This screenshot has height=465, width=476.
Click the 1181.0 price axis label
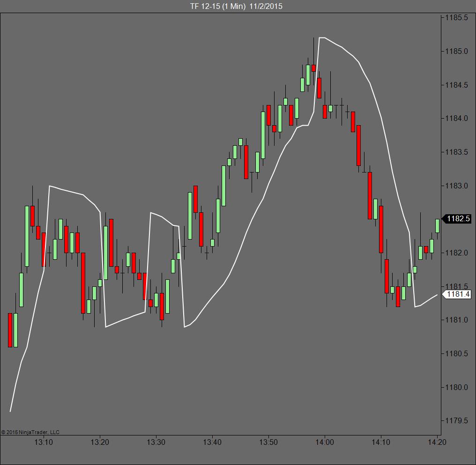456,320
